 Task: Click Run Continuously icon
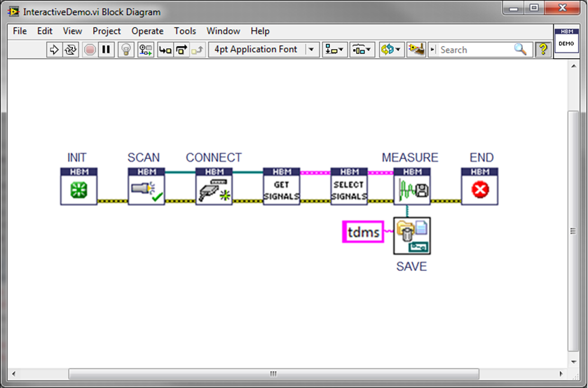pos(71,50)
